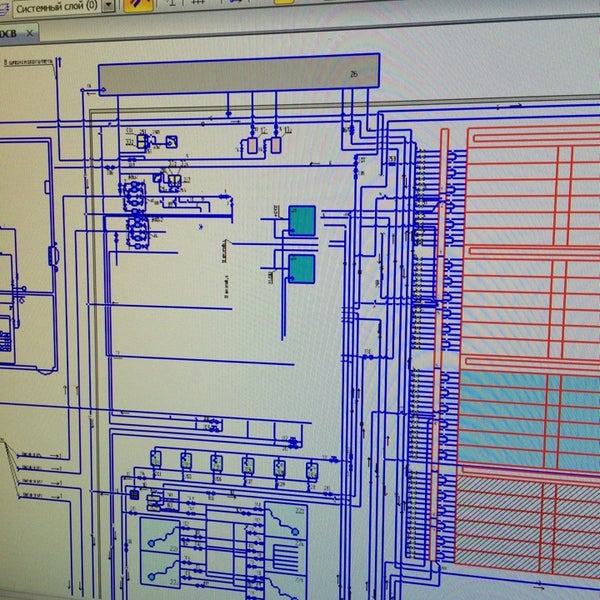This screenshot has height=600, width=600.
Task: Click the small dark grid symbol at lower left
Action: click(134, 494)
